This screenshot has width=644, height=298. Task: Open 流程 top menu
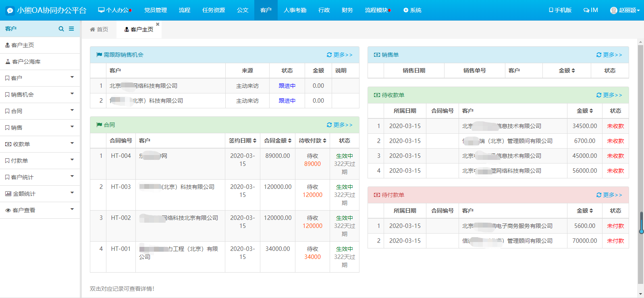185,10
